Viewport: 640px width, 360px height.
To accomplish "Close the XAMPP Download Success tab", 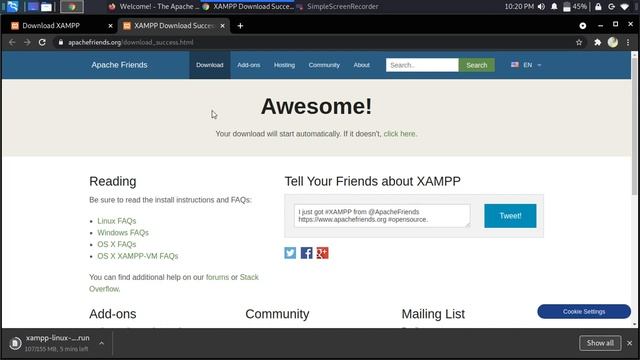I will pos(222,26).
